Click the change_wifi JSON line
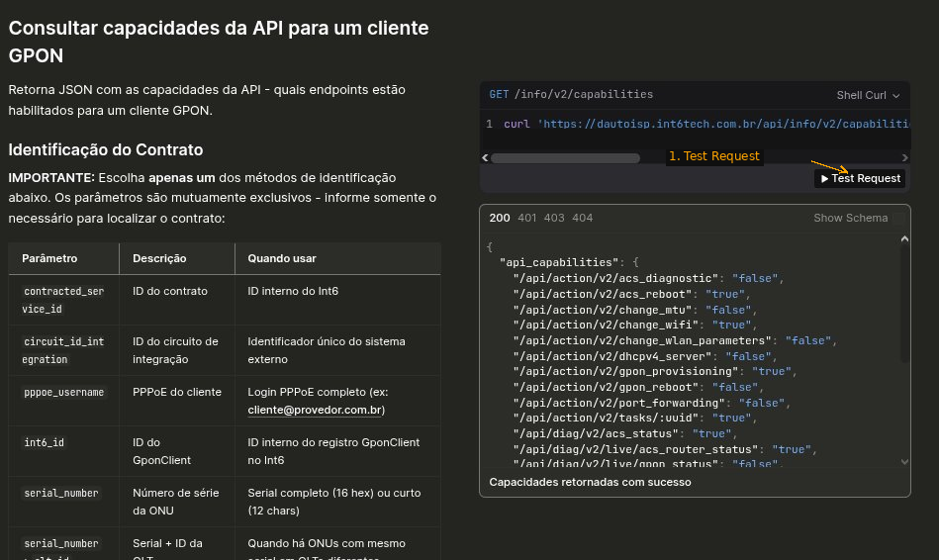The width and height of the screenshot is (939, 560). coord(635,325)
